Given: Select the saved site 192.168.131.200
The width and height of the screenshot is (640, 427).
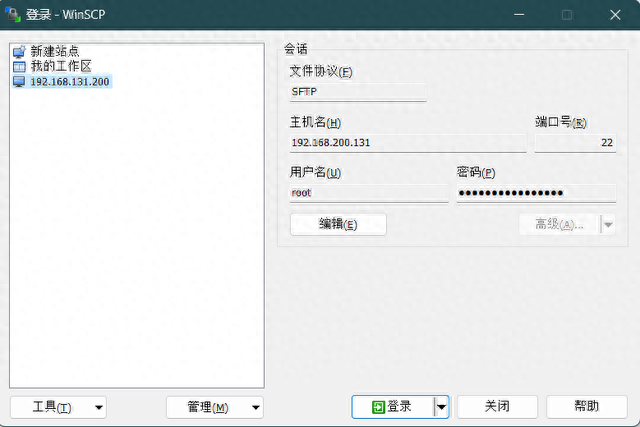Looking at the screenshot, I should pos(70,82).
